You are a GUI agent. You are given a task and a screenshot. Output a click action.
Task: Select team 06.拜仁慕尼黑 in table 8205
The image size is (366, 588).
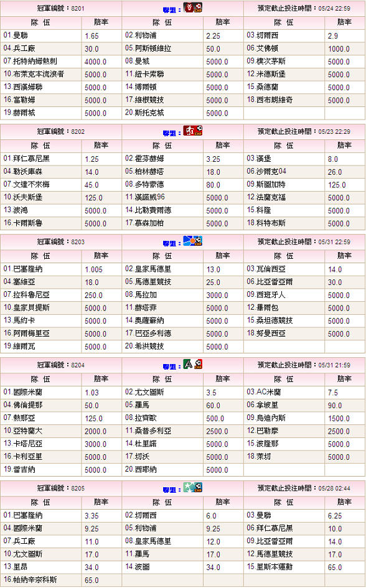coord(270,528)
